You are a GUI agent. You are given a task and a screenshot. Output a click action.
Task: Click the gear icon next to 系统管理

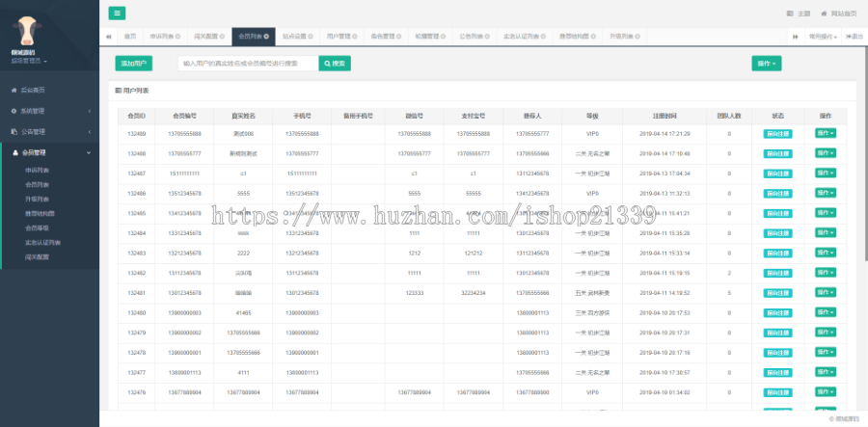click(x=14, y=111)
